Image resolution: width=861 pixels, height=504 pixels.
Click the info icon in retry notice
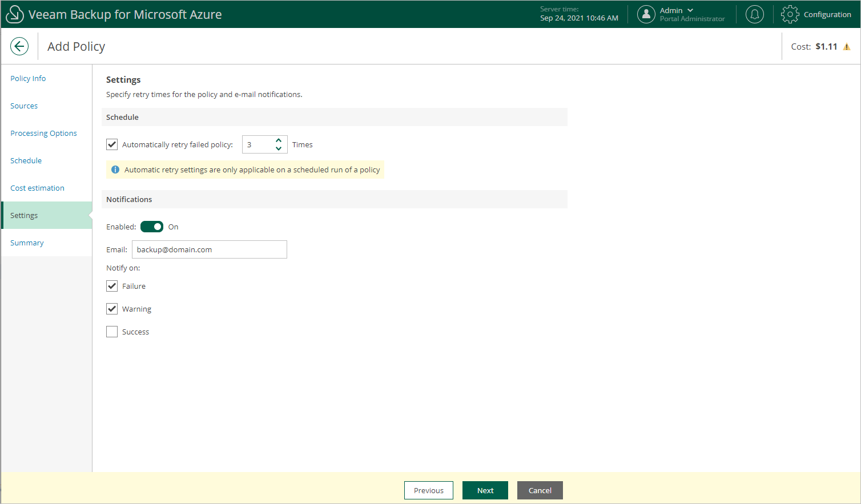(x=115, y=170)
